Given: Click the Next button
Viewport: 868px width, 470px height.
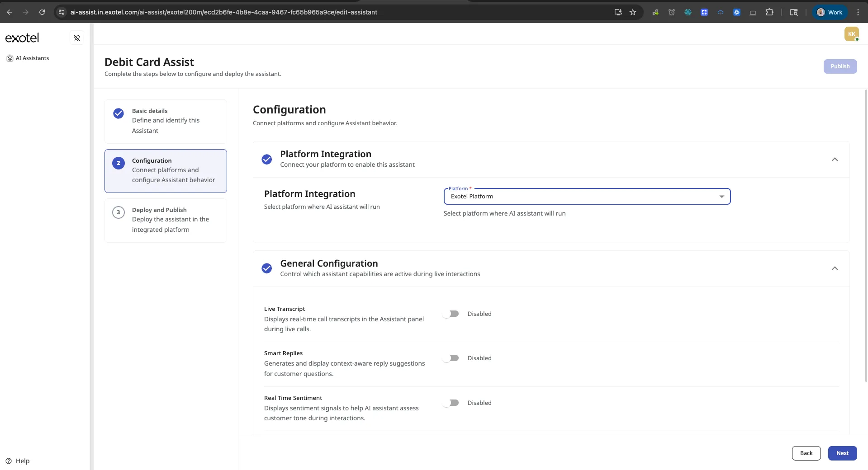Looking at the screenshot, I should 842,453.
